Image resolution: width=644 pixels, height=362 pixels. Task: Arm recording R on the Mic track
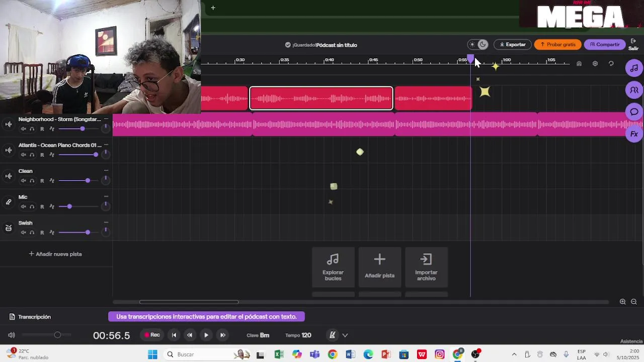coord(42,207)
